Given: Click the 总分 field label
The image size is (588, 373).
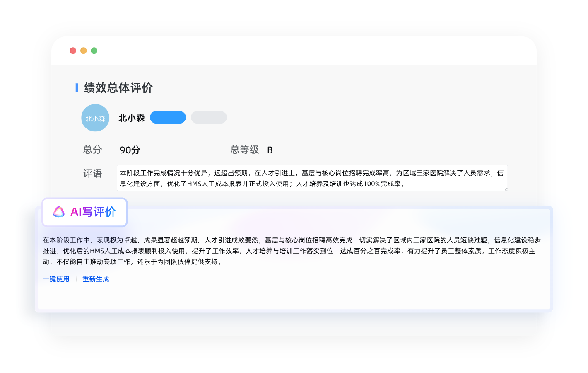Looking at the screenshot, I should [92, 150].
